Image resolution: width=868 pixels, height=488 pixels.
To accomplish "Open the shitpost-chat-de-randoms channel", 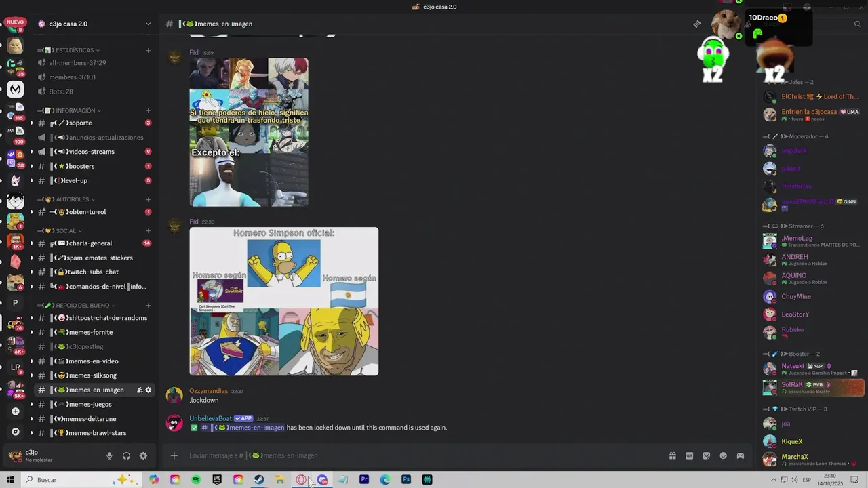I will point(94,318).
